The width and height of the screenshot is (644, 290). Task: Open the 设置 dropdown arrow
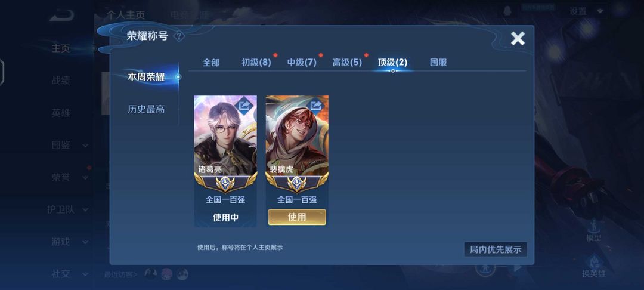coord(600,11)
